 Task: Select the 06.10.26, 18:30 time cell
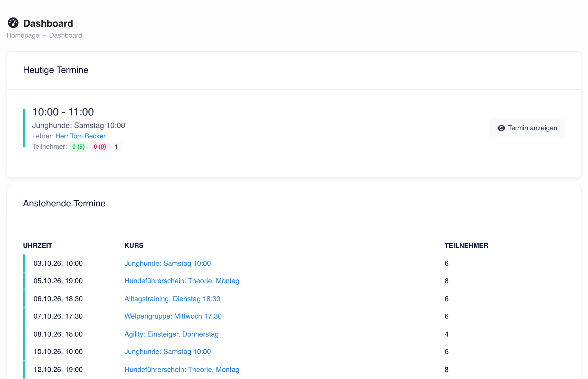[x=58, y=299]
